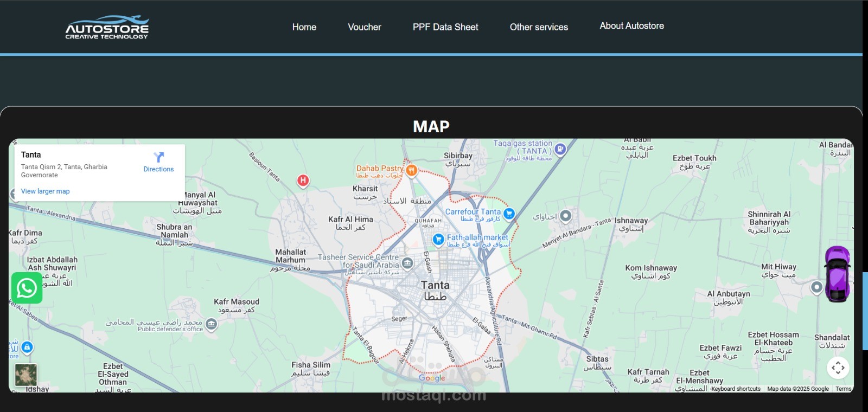The height and width of the screenshot is (412, 868).
Task: Click the Kafr Masoud label
Action: point(237,306)
